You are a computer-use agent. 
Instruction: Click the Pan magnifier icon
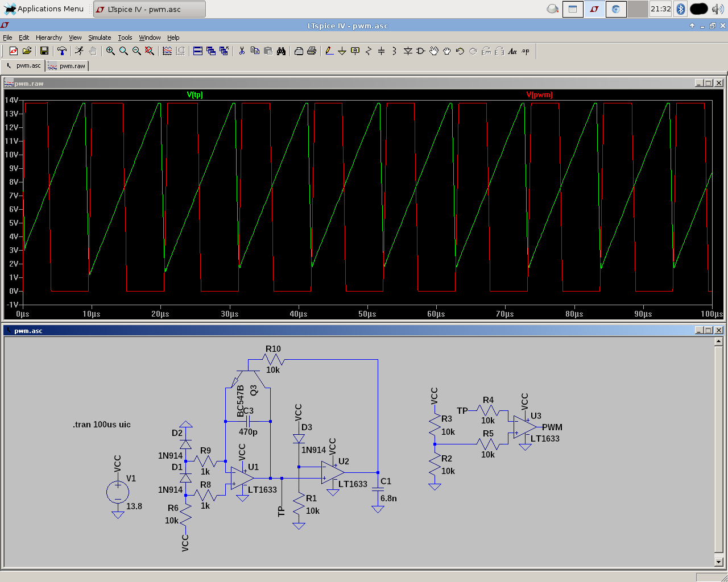coord(123,51)
